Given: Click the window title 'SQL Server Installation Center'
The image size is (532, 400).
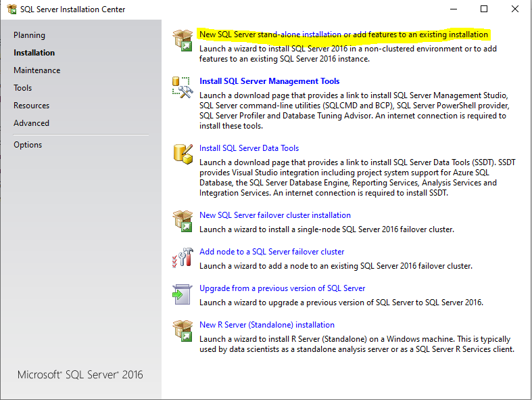Looking at the screenshot, I should pyautogui.click(x=72, y=9).
